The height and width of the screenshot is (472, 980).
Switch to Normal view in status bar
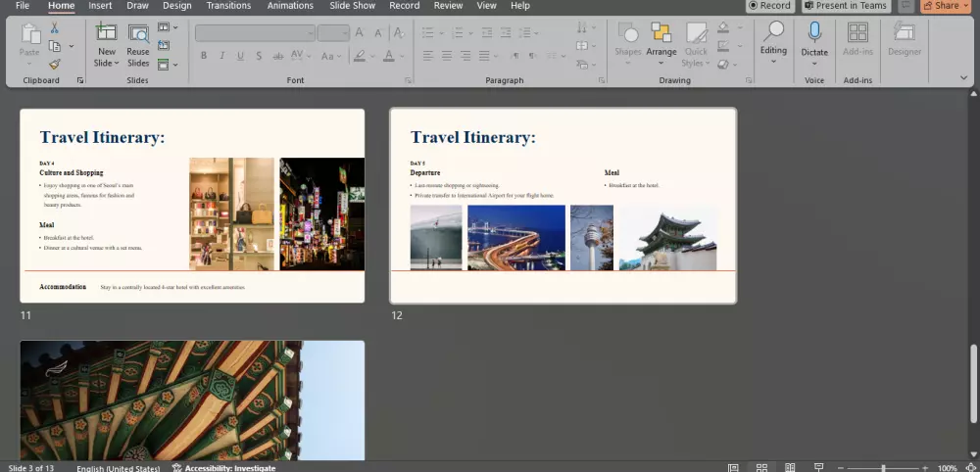(733, 468)
